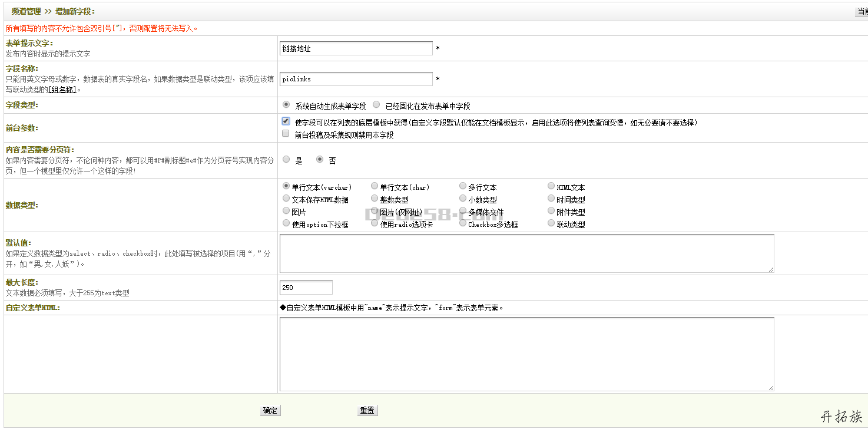The height and width of the screenshot is (429, 868).
Task: Click the 字段名称 input containing piclinks
Action: (356, 78)
